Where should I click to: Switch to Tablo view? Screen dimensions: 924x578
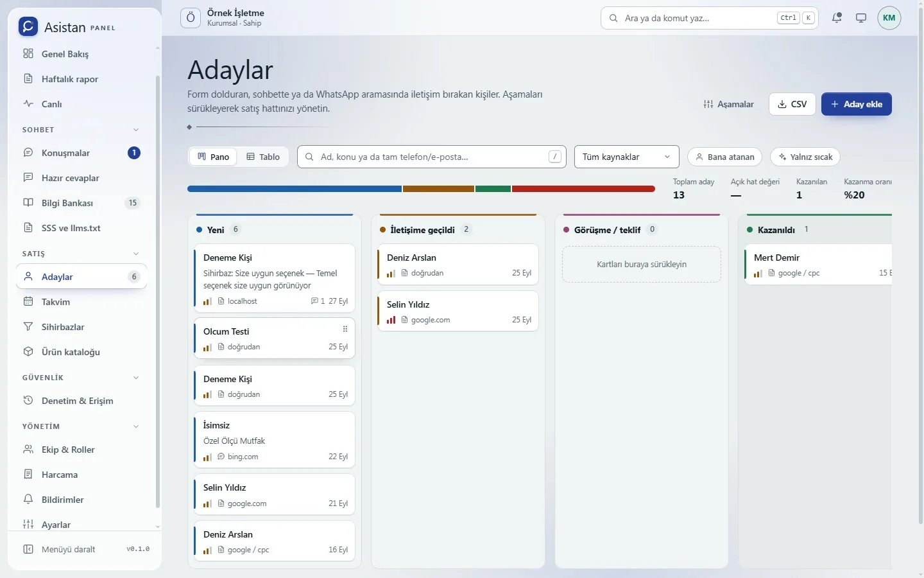[263, 157]
